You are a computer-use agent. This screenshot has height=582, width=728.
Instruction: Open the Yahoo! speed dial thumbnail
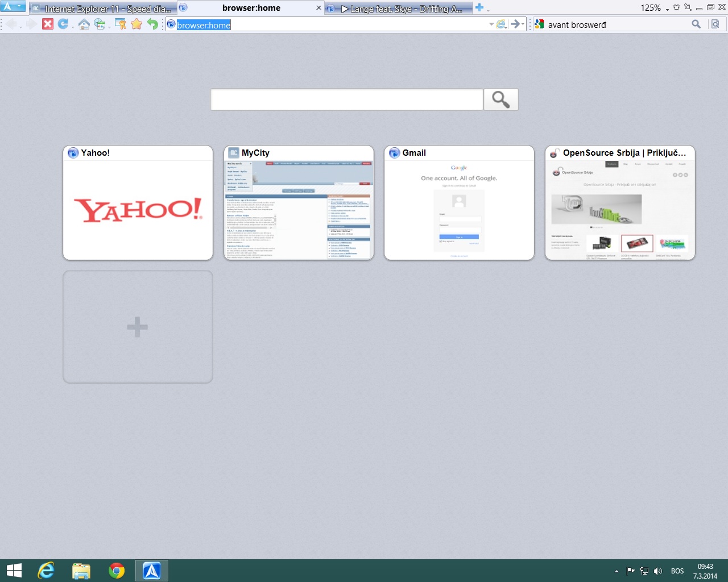(x=138, y=203)
